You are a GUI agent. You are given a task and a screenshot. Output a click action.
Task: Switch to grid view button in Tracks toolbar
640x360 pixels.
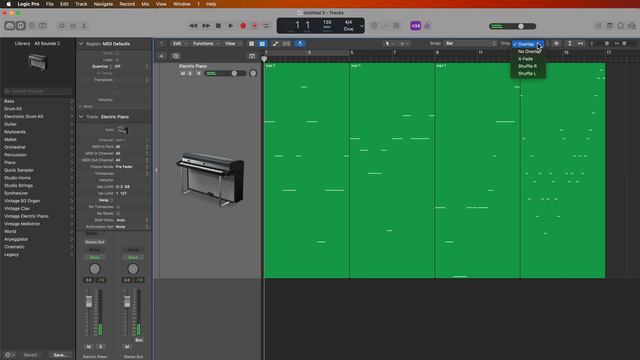(x=251, y=44)
